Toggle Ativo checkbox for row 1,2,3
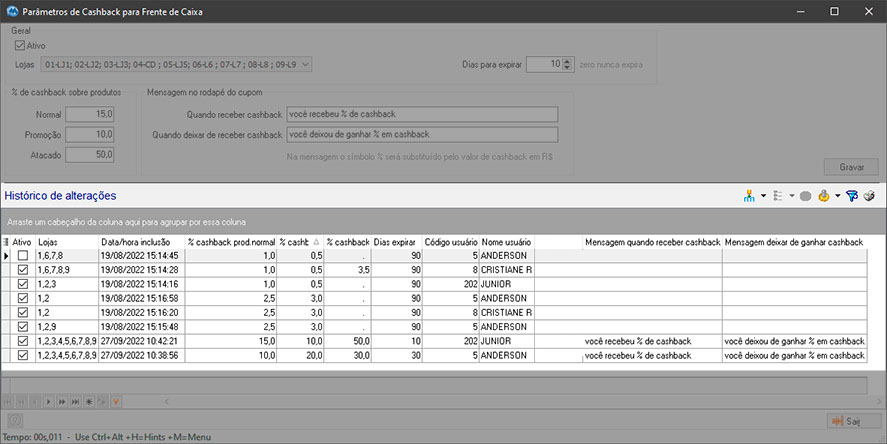Viewport: 887px width, 444px height. (23, 284)
